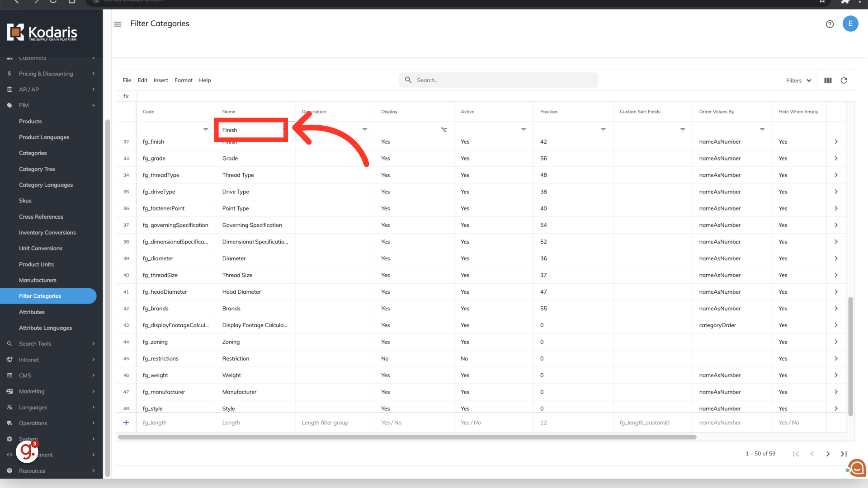Click the refresh grid icon
The image size is (868, 488).
844,80
